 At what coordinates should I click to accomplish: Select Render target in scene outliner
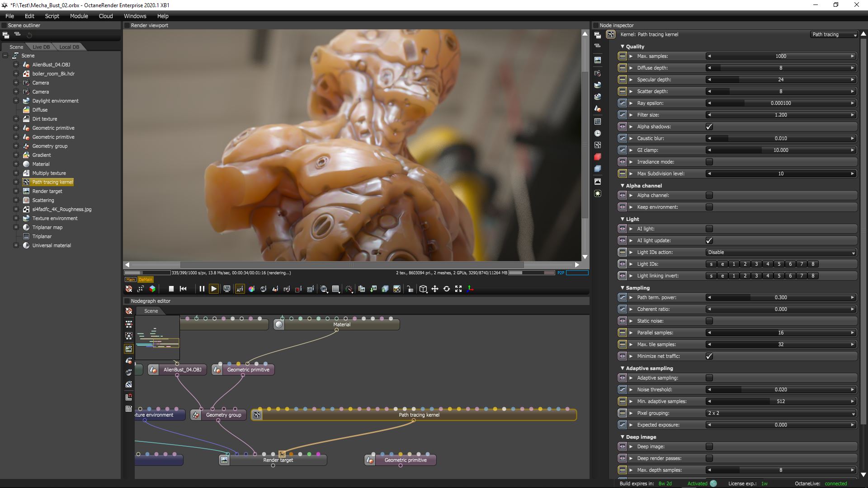click(x=47, y=191)
